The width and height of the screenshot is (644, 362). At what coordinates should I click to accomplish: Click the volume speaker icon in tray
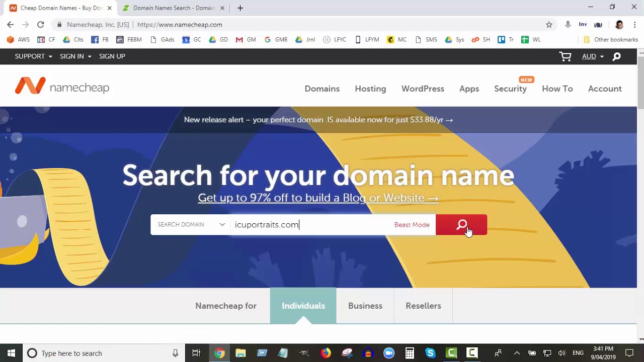562,353
